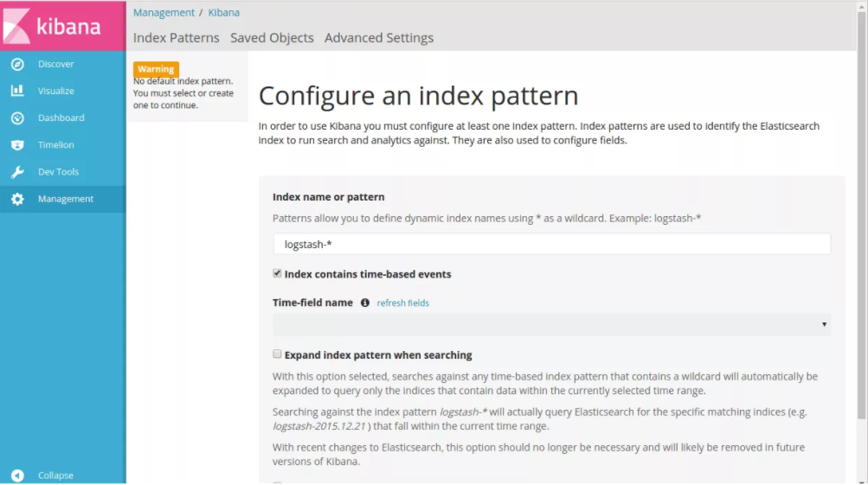Viewport: 868px width, 485px height.
Task: Open the Advanced Settings tab
Action: 379,38
